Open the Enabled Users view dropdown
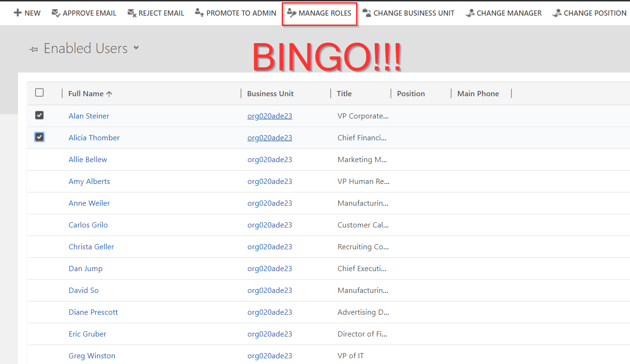 tap(136, 48)
